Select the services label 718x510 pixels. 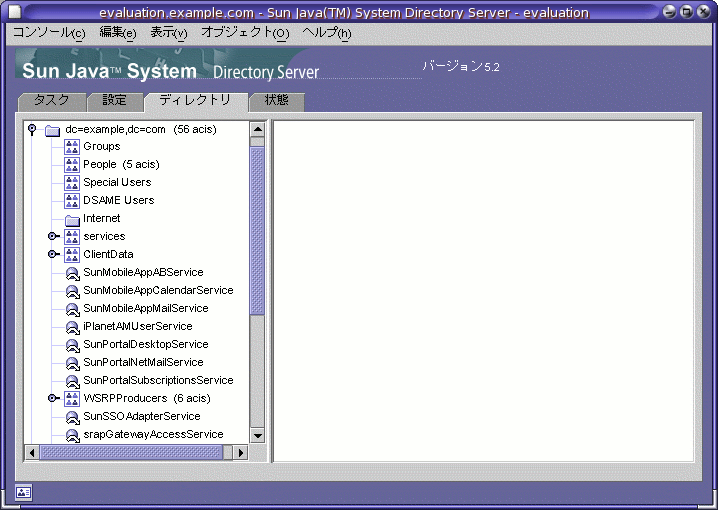(104, 236)
